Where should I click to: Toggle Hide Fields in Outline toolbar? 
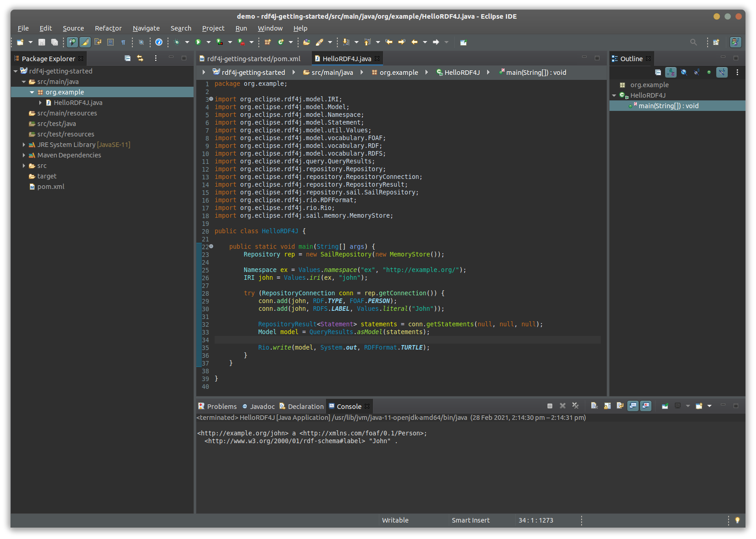[x=683, y=72]
